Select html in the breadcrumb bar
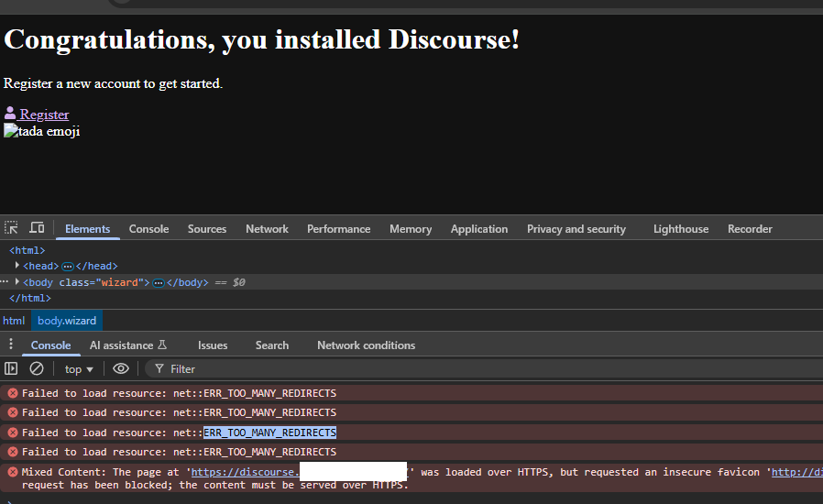This screenshot has width=823, height=504. 14,320
